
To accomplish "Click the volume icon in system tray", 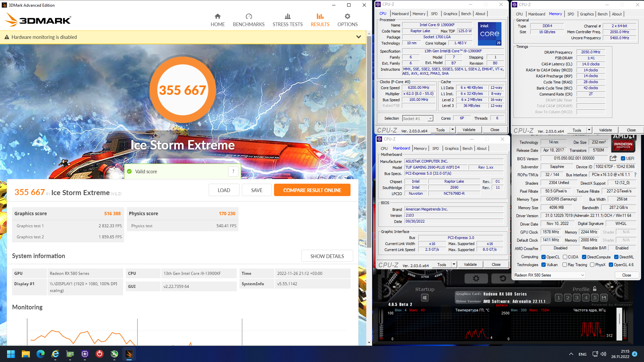I will pos(603,354).
